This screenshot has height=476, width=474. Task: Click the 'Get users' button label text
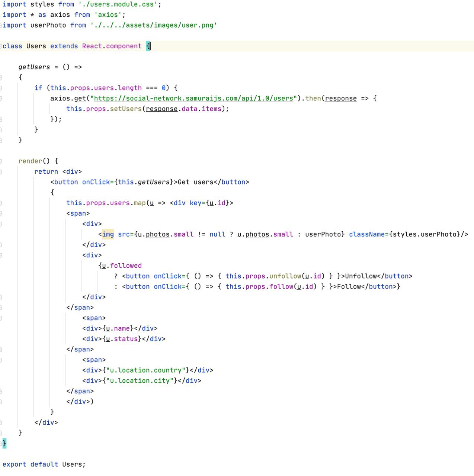tap(196, 182)
